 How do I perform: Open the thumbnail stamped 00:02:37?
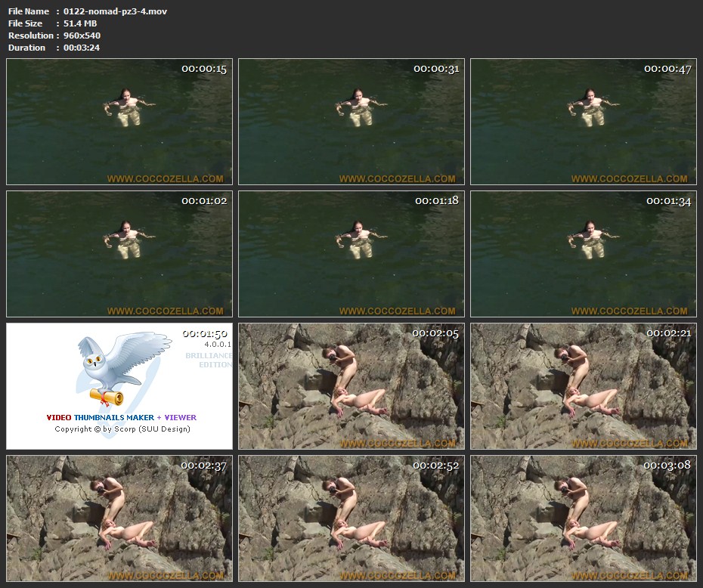point(119,518)
